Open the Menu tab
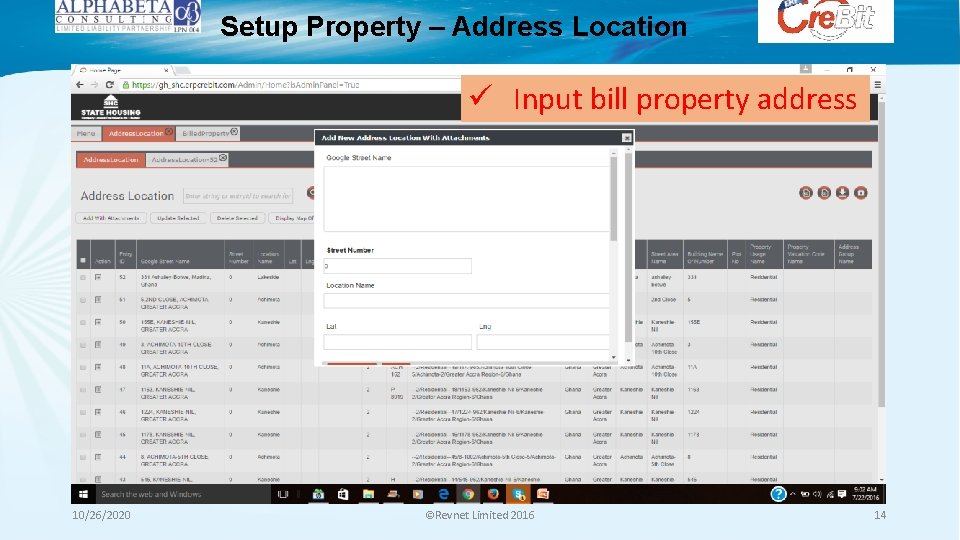960x540 pixels. [x=86, y=133]
